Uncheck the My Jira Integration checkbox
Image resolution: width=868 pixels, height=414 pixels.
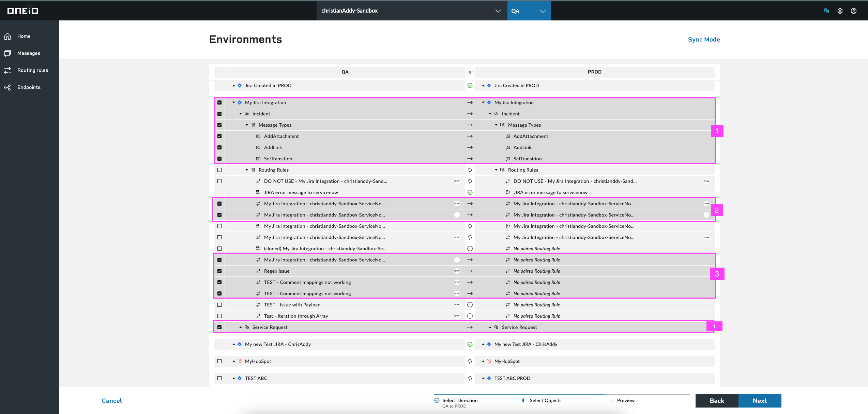point(219,102)
